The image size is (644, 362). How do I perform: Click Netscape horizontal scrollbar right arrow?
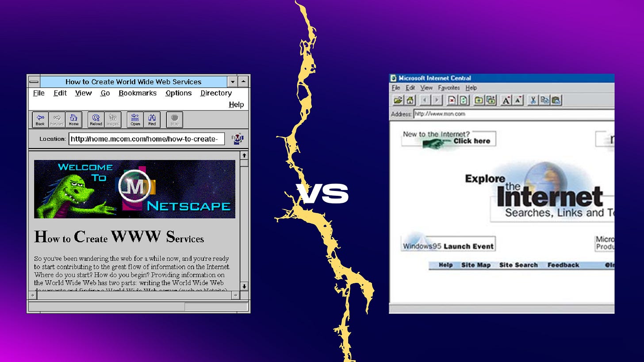[x=236, y=295]
